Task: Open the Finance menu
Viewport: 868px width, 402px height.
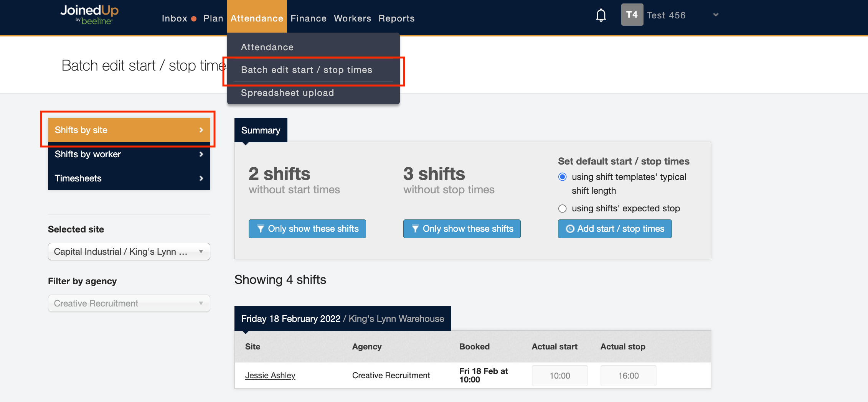Action: [x=308, y=18]
